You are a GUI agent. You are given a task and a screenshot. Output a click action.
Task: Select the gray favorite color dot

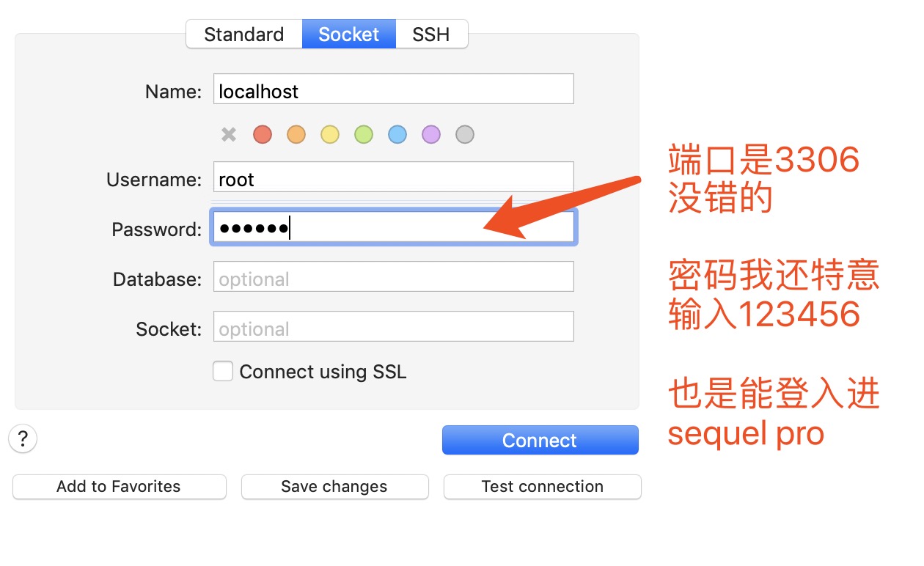464,134
